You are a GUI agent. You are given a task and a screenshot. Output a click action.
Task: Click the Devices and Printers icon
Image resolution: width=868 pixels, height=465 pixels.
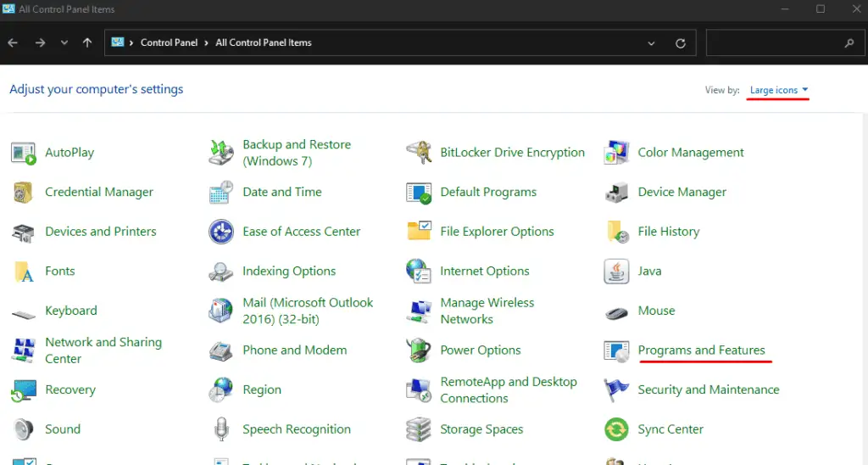pos(23,232)
